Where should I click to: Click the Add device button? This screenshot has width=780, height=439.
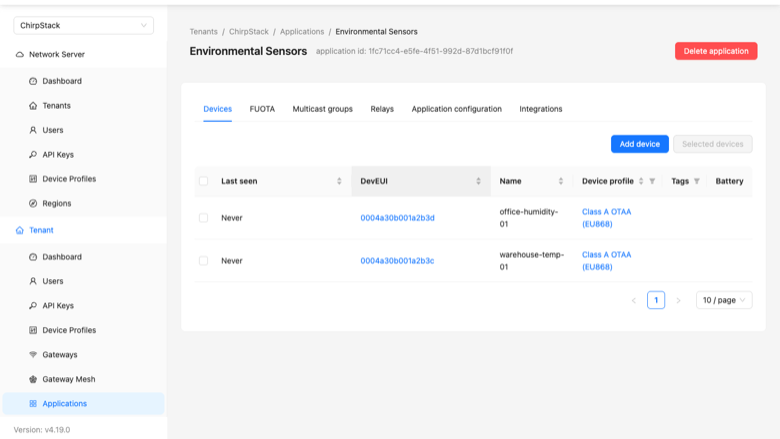(x=640, y=144)
